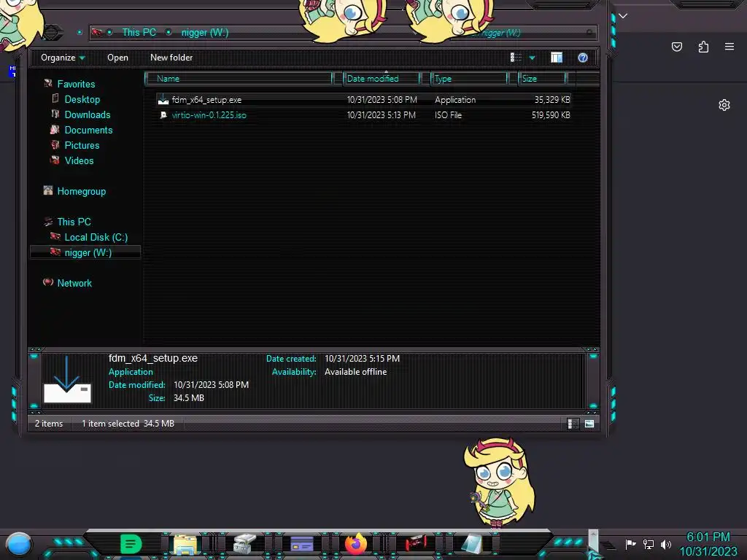Image resolution: width=747 pixels, height=560 pixels.
Task: Open the green document app on taskbar
Action: (131, 544)
